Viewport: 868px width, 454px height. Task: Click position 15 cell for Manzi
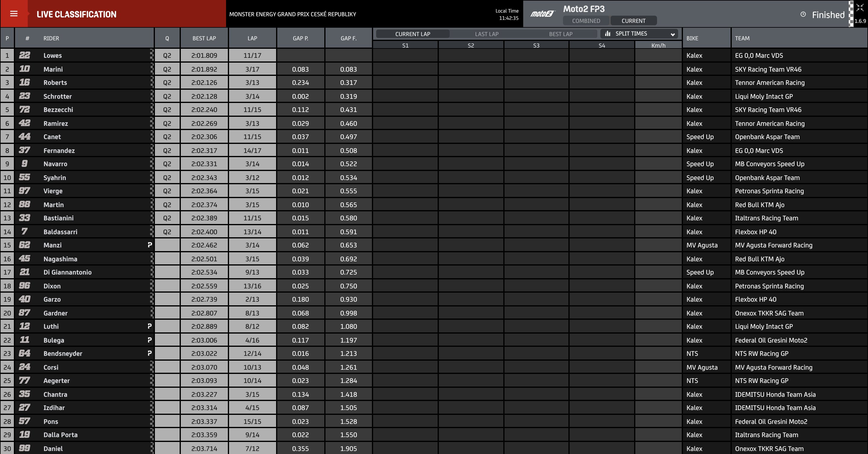7,245
